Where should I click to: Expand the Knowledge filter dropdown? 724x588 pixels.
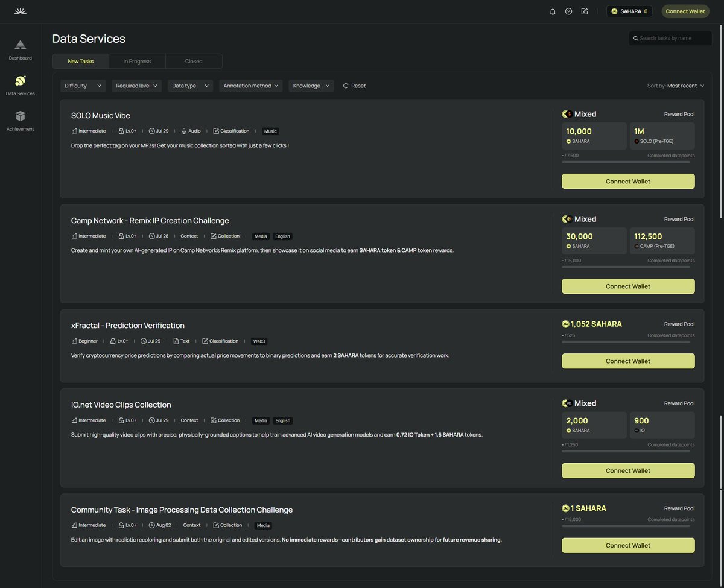(311, 86)
